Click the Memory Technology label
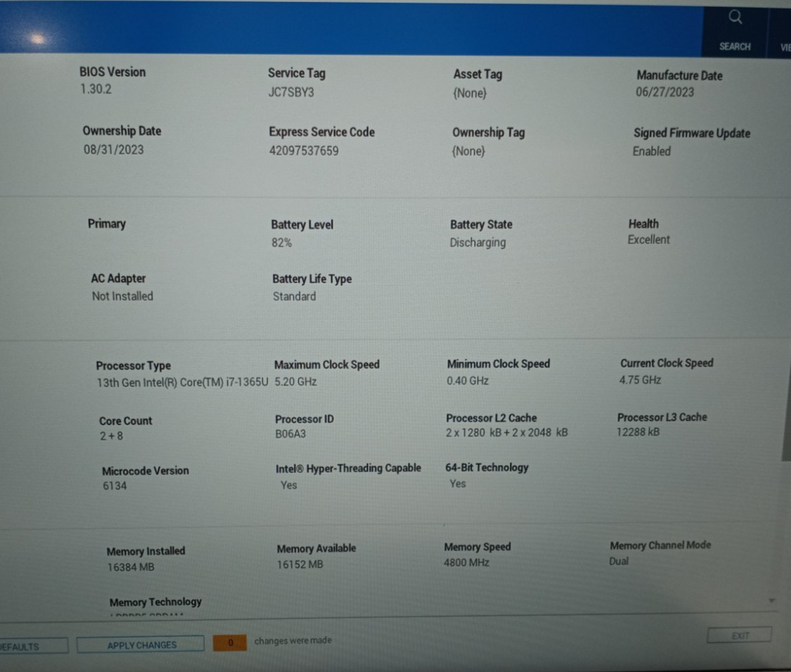Viewport: 791px width, 672px height. click(x=155, y=602)
